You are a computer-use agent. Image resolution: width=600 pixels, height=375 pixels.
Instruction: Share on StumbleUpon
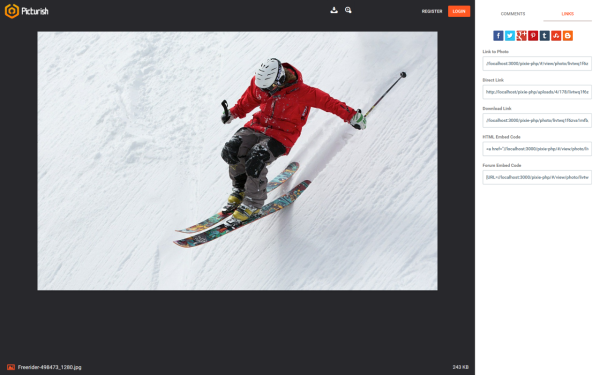coord(556,36)
